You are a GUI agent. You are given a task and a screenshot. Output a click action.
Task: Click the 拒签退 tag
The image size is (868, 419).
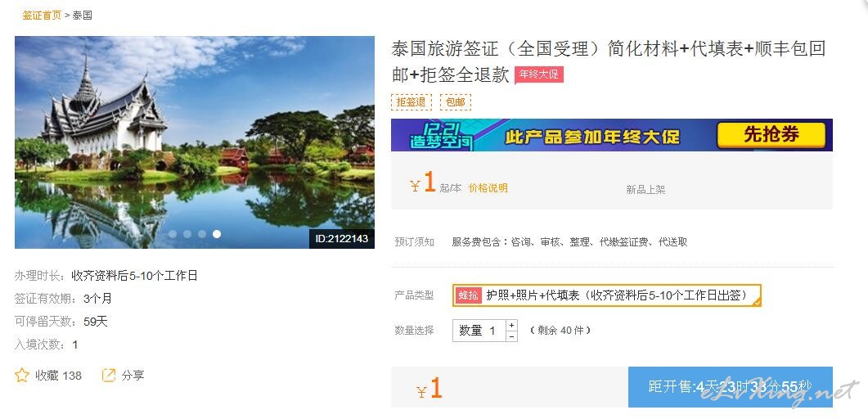tap(412, 102)
